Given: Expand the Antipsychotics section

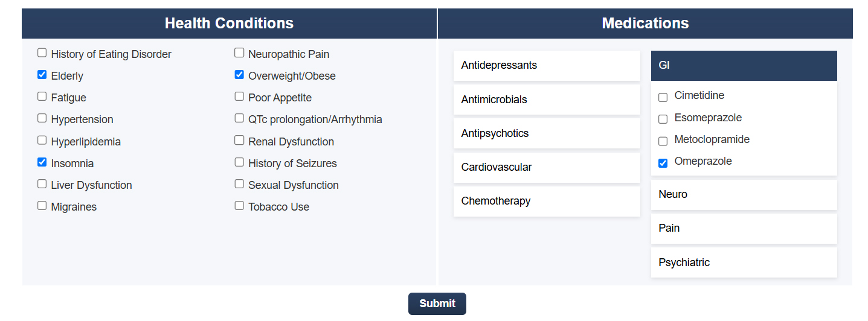Looking at the screenshot, I should [x=547, y=133].
